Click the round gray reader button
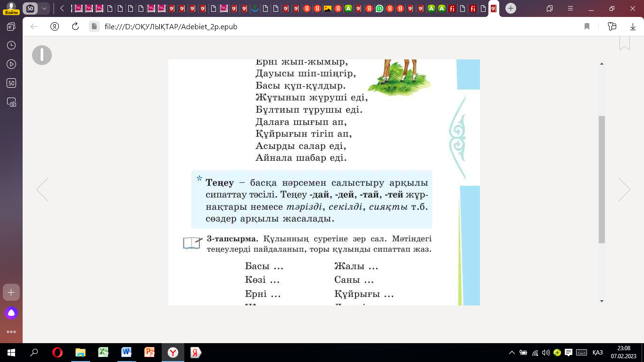Image resolution: width=644 pixels, height=362 pixels. pos(42,55)
